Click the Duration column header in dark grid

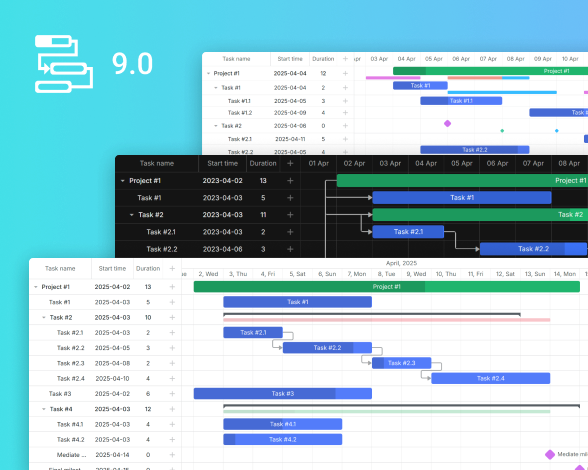263,163
